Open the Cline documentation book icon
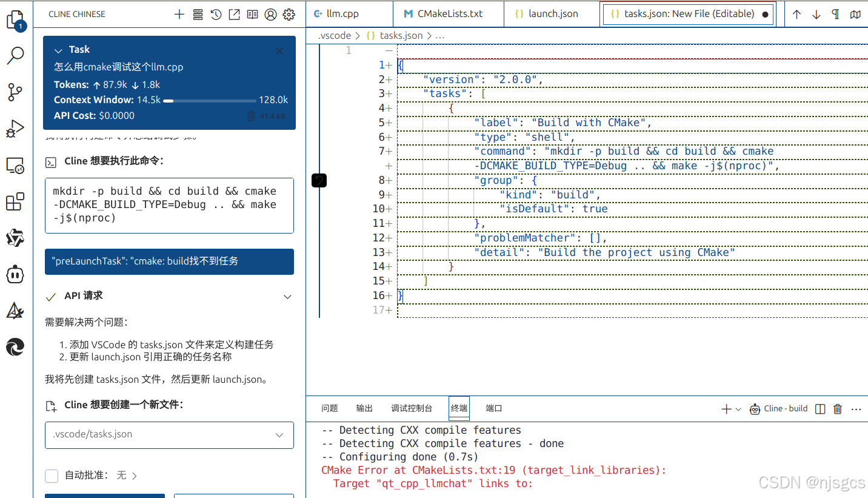868x498 pixels. pos(252,14)
